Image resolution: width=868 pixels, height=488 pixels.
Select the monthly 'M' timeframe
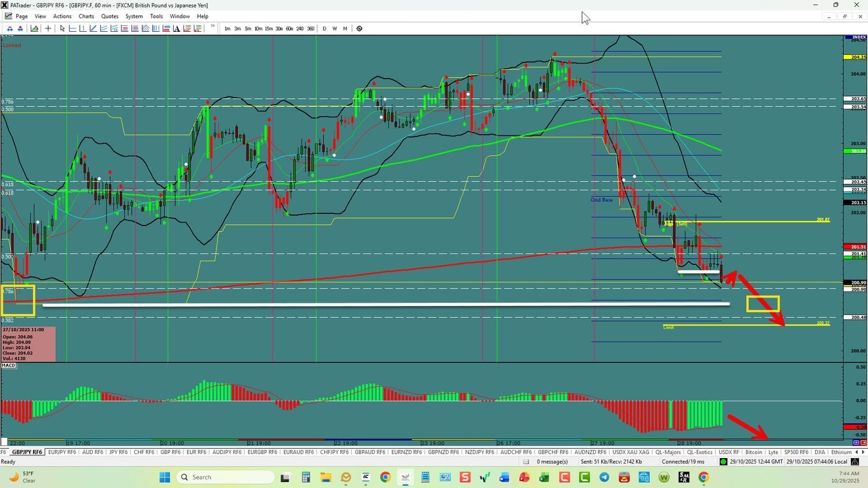(x=345, y=28)
